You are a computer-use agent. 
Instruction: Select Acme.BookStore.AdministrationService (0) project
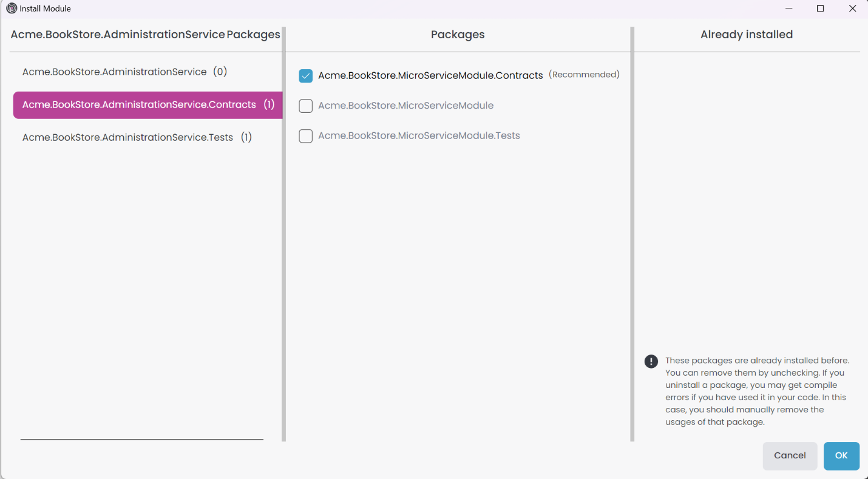[124, 72]
